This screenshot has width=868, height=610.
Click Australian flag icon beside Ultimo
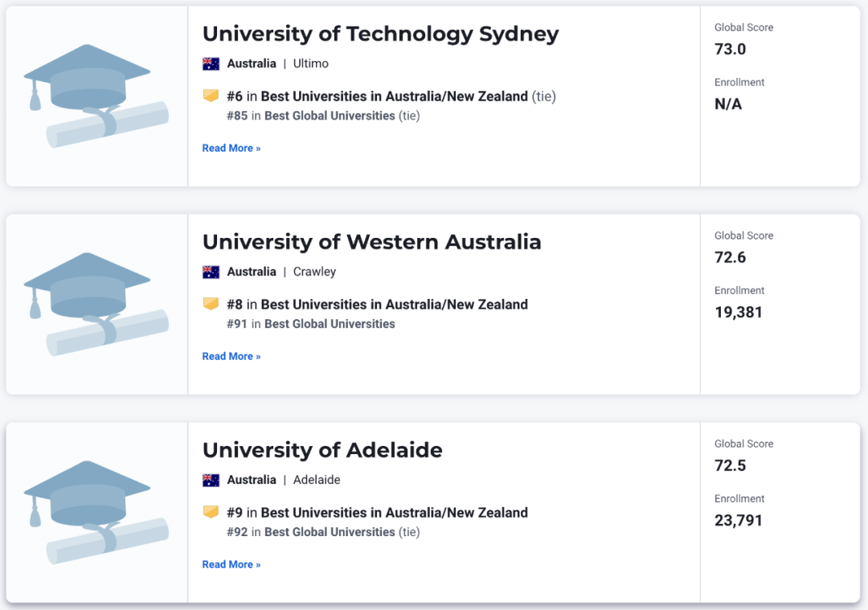click(x=211, y=63)
